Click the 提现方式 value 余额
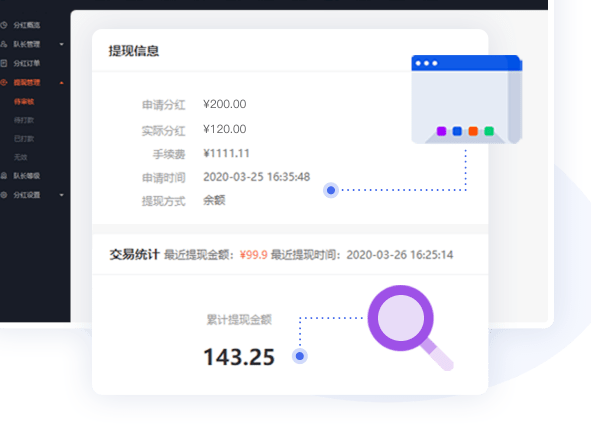 coord(214,200)
